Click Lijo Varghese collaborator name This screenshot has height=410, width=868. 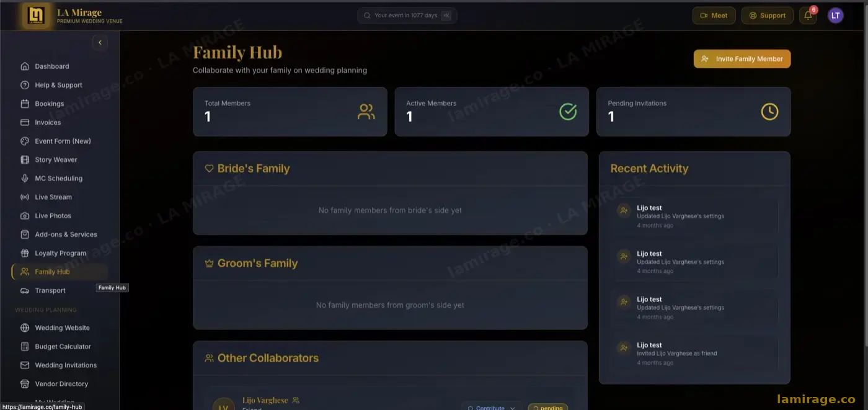(x=265, y=400)
